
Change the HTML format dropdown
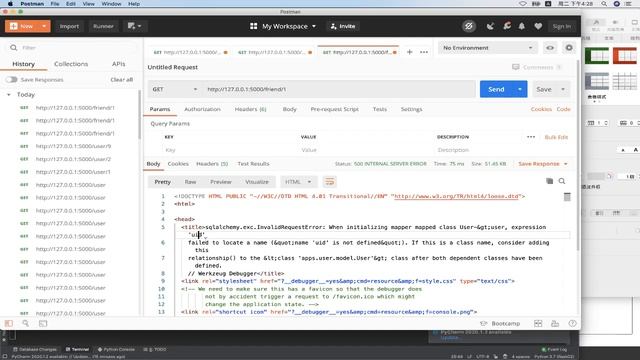point(298,182)
